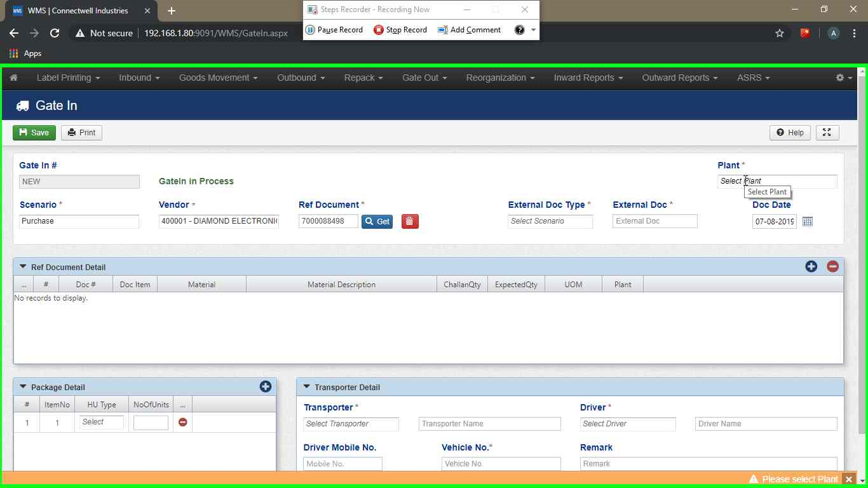868x488 pixels.
Task: Dismiss the 'Please select Plant' warning
Action: 848,479
